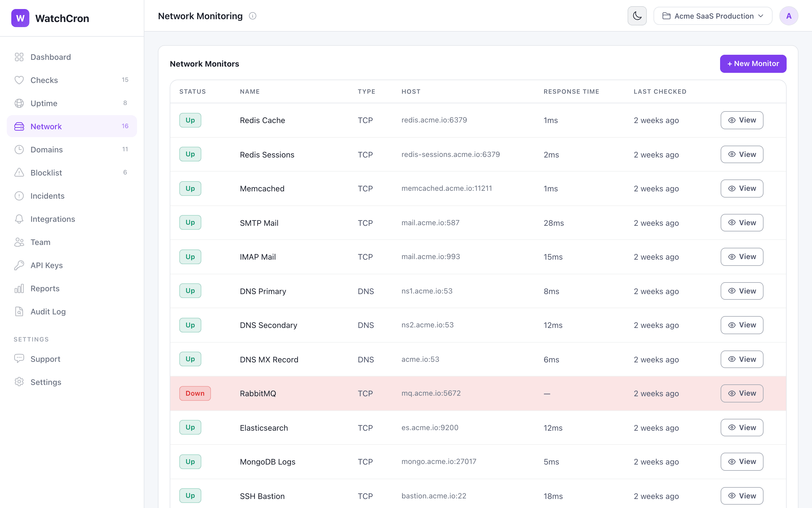Screen dimensions: 812x508
Task: View the Elasticsearch monitor
Action: pos(742,428)
